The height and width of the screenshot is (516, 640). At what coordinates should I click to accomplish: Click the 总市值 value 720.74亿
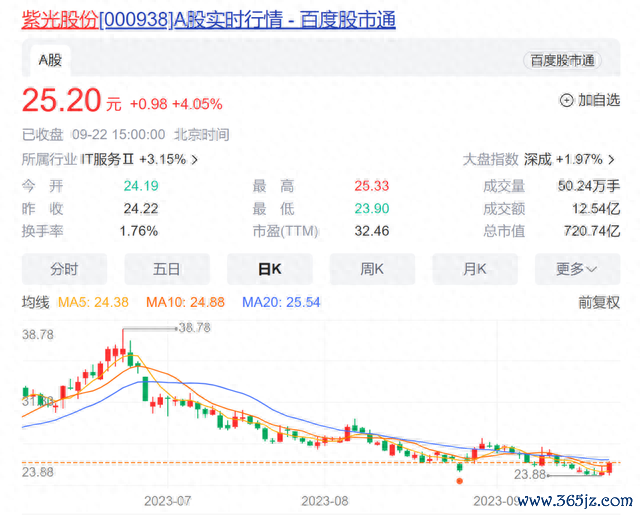[x=591, y=231]
